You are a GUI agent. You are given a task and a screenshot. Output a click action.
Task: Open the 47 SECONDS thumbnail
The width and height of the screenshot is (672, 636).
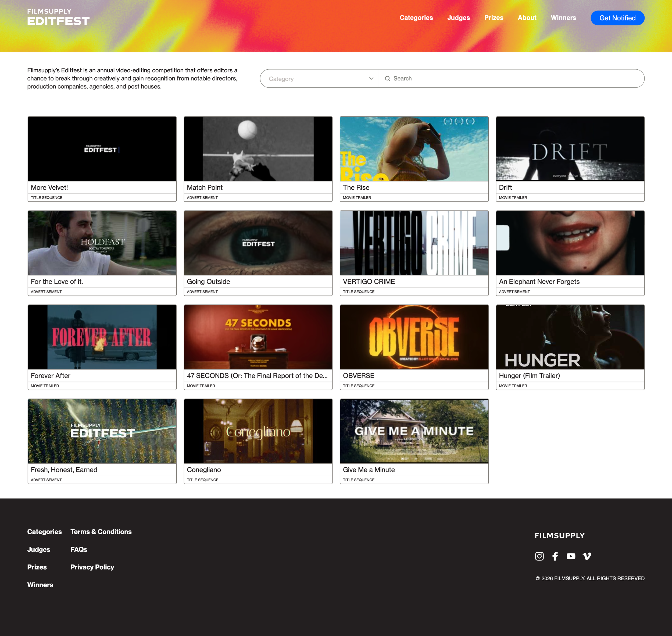pyautogui.click(x=258, y=337)
